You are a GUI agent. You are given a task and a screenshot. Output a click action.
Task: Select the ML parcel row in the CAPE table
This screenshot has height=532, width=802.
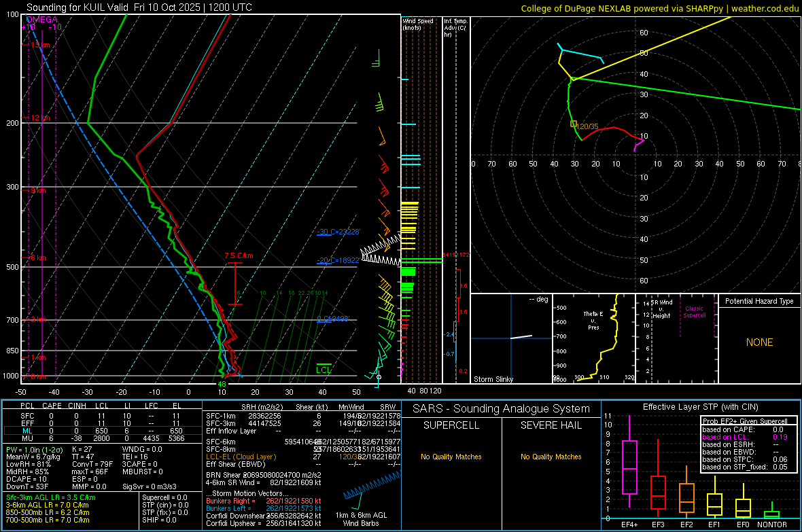[103, 431]
